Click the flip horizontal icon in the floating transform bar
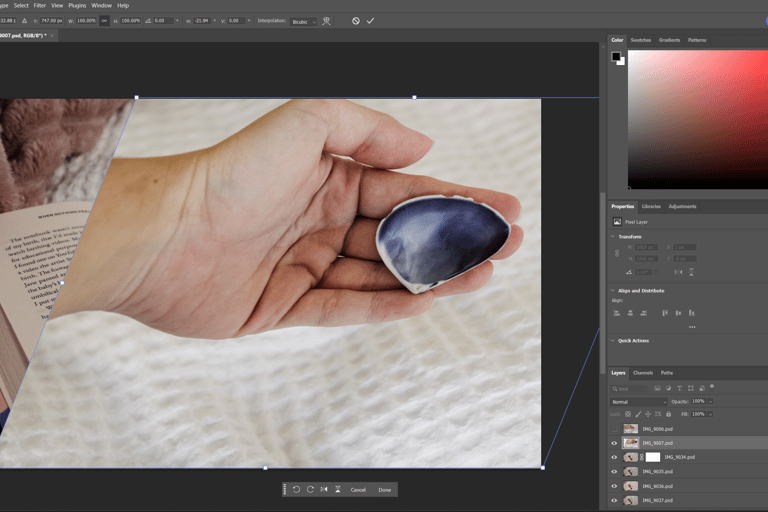Image resolution: width=768 pixels, height=512 pixels. coord(324,490)
